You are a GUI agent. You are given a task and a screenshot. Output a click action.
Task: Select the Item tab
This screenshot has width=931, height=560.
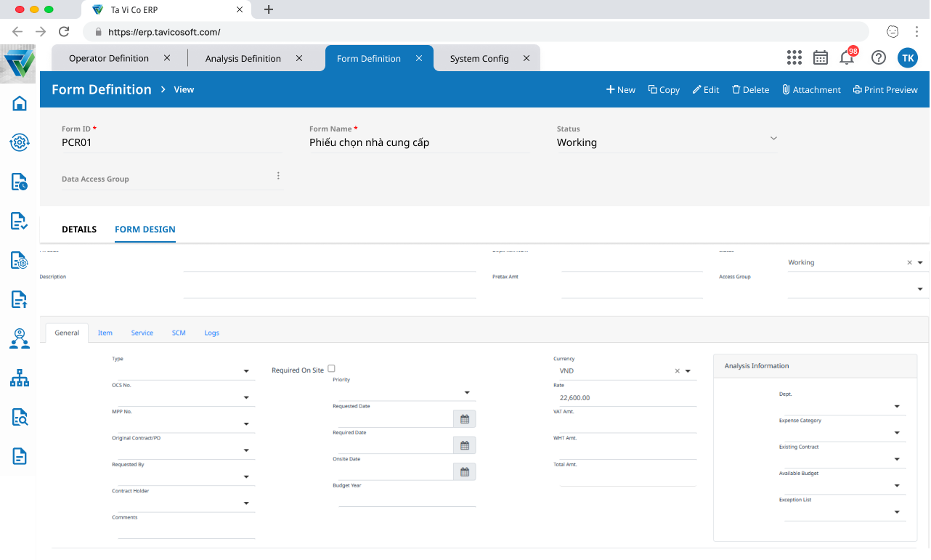pos(105,333)
